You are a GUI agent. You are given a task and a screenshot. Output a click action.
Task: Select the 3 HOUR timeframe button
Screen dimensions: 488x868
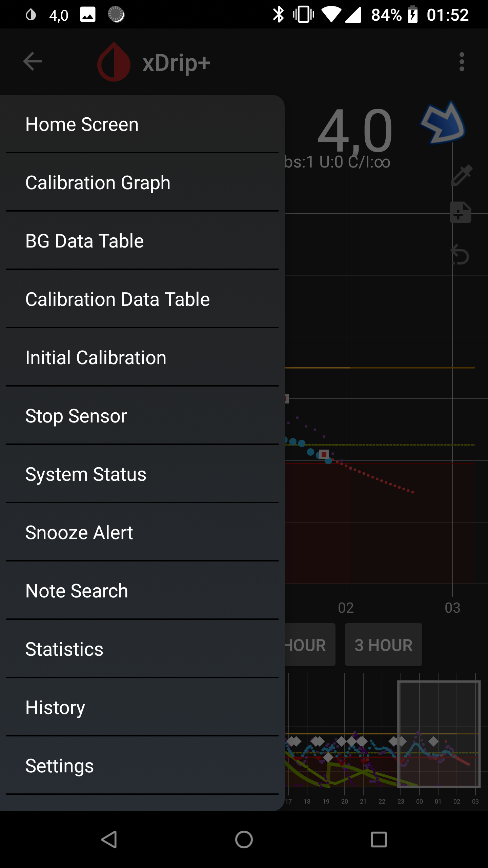384,645
